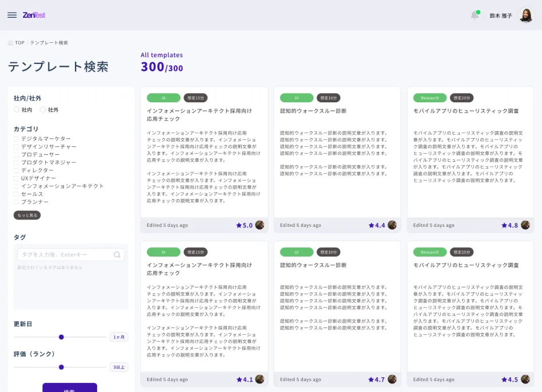Check the プロデューサー category
This screenshot has height=392, width=542.
tap(16, 155)
